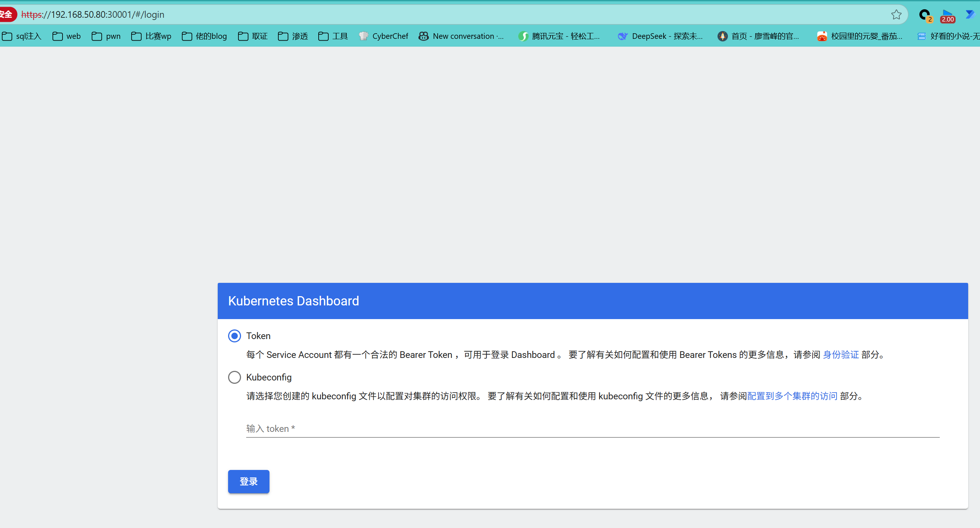Click the extension icon with badge 2
The height and width of the screenshot is (528, 980).
[925, 15]
